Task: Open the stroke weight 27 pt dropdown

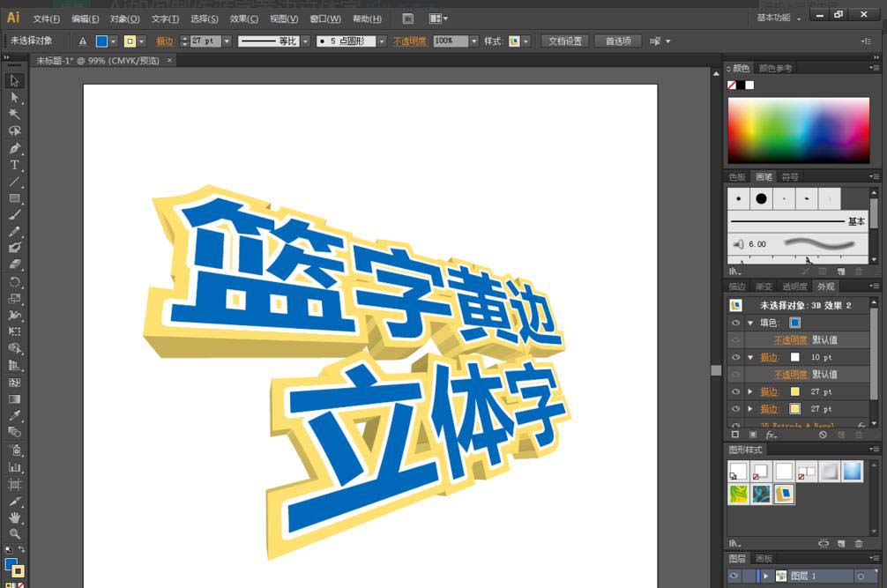Action: pyautogui.click(x=227, y=41)
